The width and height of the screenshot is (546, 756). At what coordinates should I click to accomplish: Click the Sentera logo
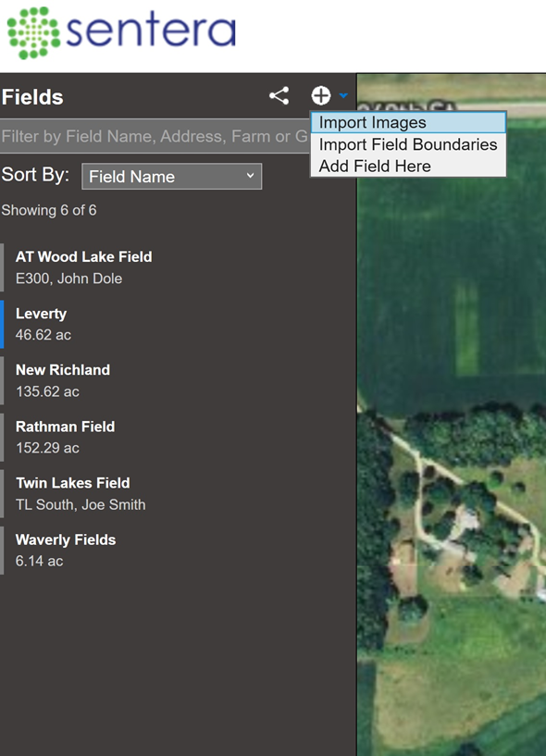pyautogui.click(x=121, y=32)
